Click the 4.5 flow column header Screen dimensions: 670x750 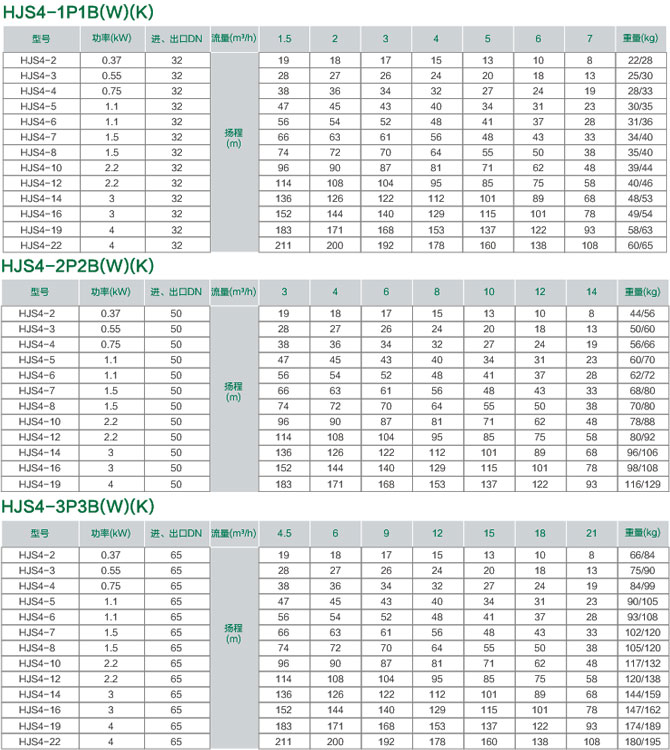(284, 533)
